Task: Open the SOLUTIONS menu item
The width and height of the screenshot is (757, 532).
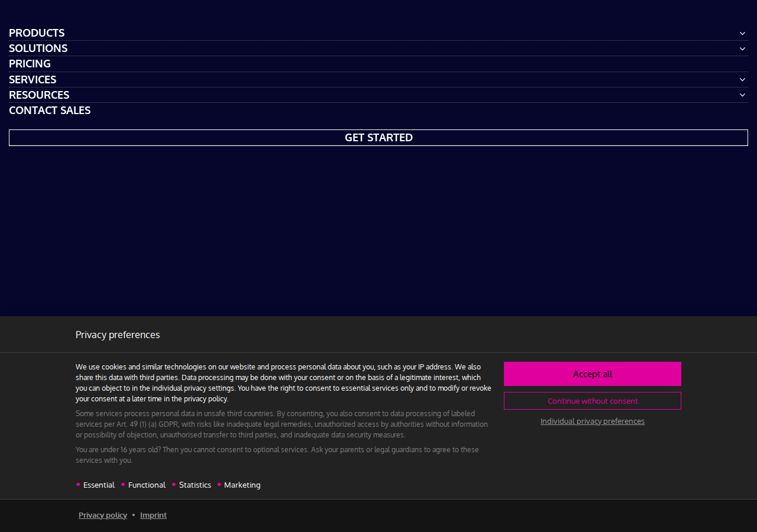Action: (38, 48)
